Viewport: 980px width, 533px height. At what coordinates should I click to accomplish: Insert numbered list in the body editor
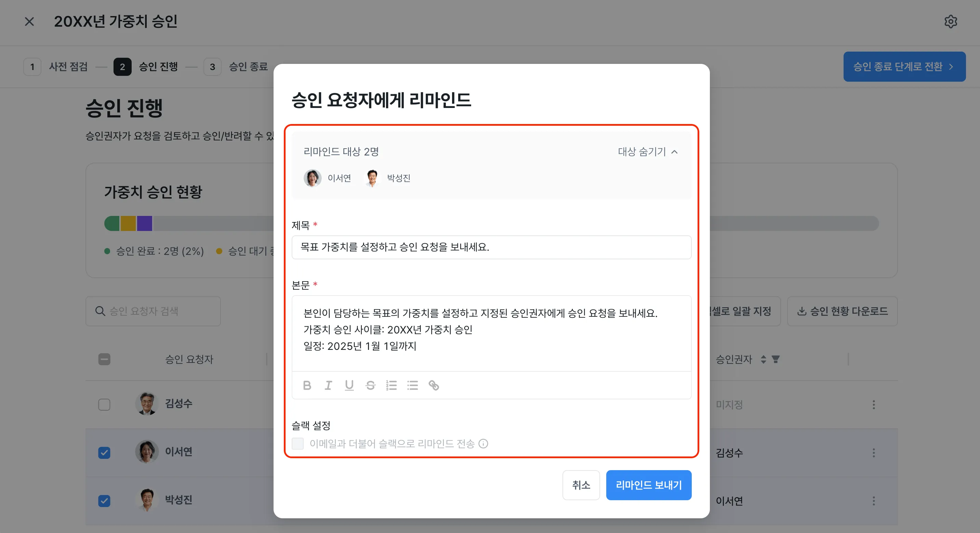(392, 385)
